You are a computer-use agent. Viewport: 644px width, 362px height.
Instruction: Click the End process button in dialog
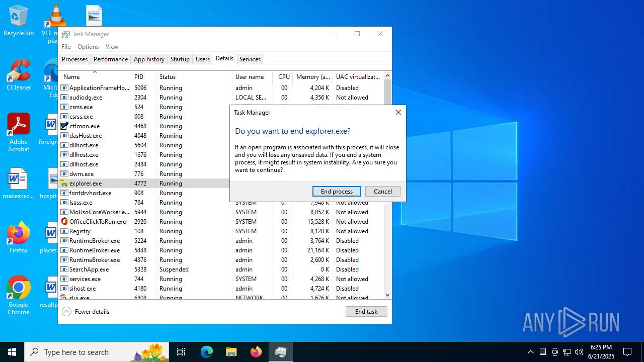click(x=337, y=192)
